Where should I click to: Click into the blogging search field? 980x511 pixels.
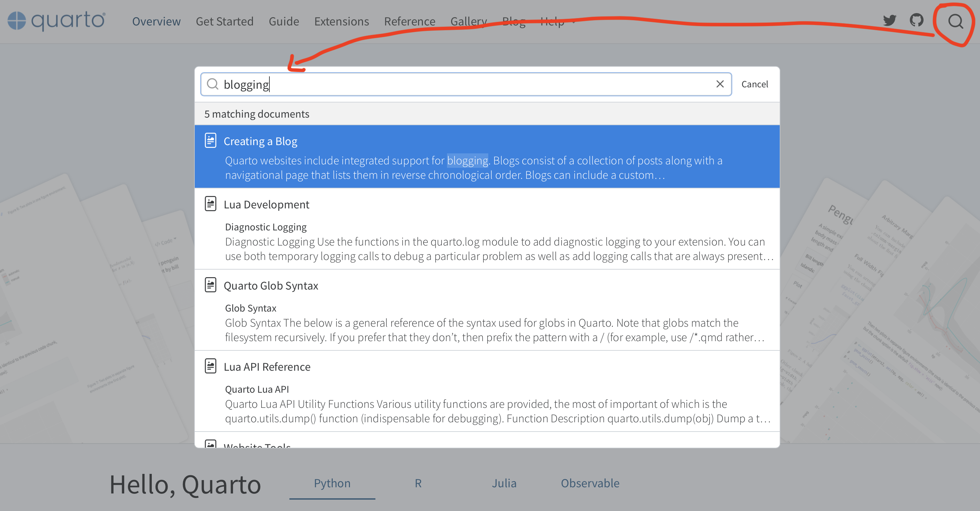pos(457,84)
